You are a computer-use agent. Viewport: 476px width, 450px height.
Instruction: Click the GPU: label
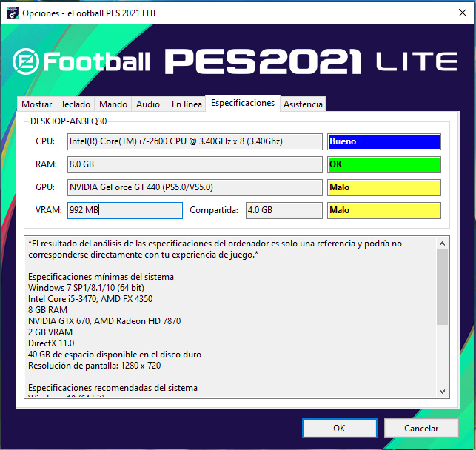pyautogui.click(x=45, y=187)
